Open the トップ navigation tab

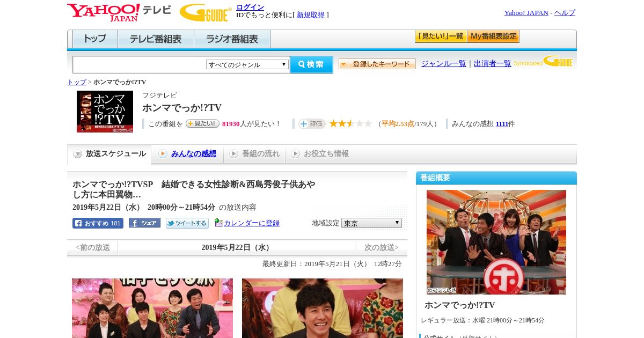tap(95, 39)
